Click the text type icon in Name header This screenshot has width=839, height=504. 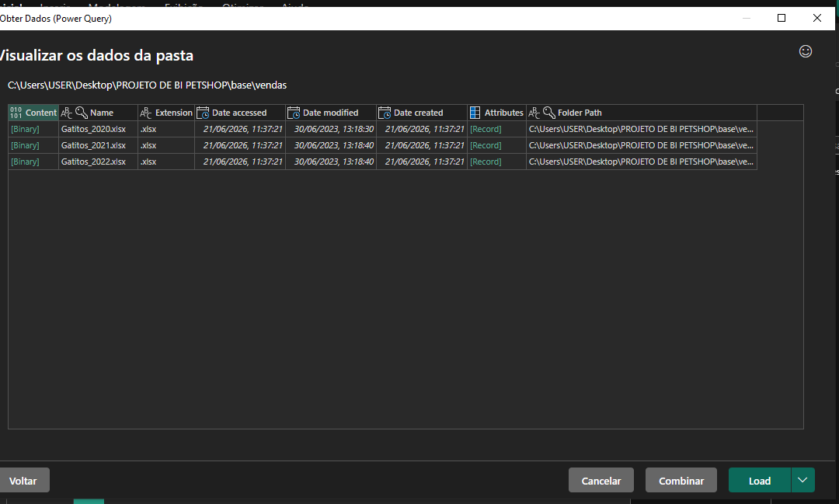66,113
